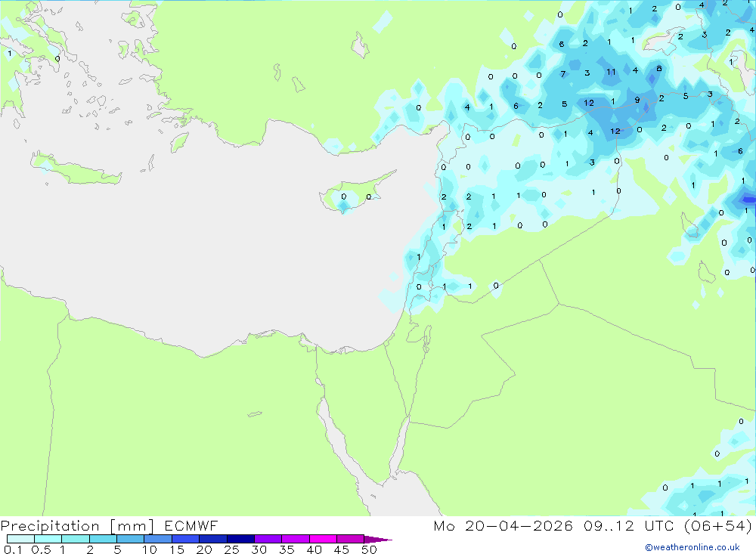756x554 pixels.
Task: Click the 0.5–1 mm legend color swatch
Action: (48, 539)
